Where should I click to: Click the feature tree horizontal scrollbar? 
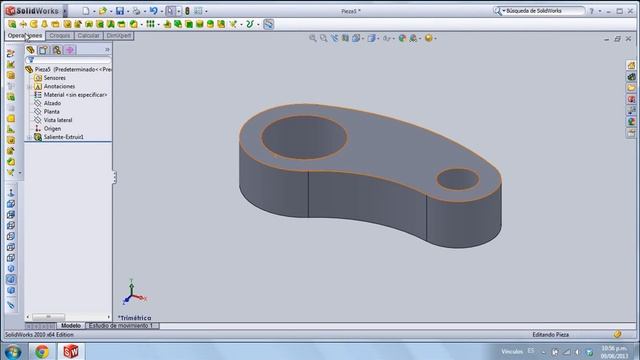tap(68, 317)
